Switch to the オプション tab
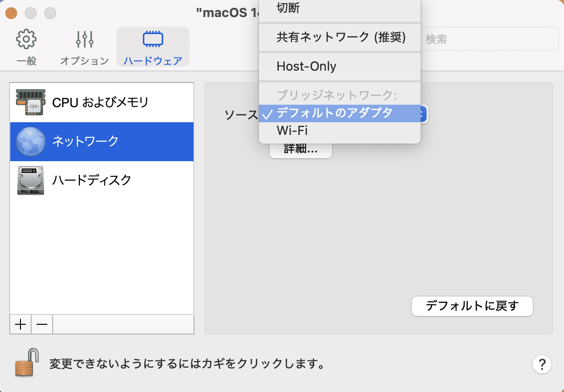 coord(84,48)
